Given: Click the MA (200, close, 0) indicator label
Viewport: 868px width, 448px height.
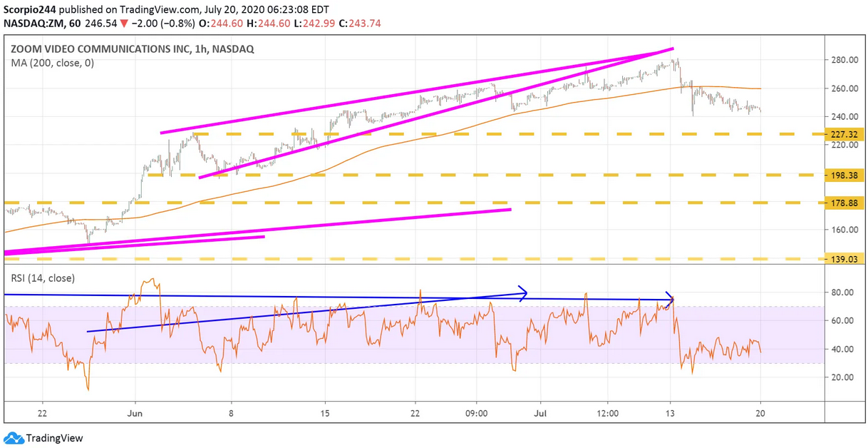Looking at the screenshot, I should [53, 63].
